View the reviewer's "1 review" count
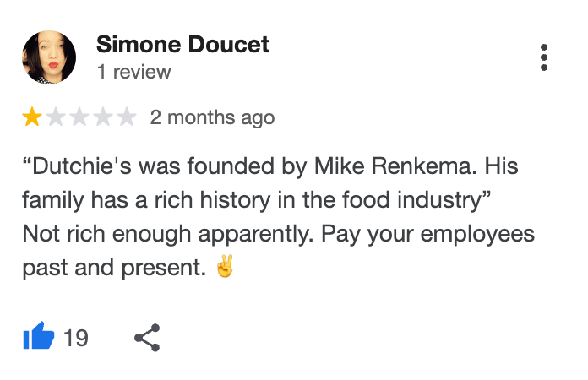The height and width of the screenshot is (380, 588). coord(133,73)
